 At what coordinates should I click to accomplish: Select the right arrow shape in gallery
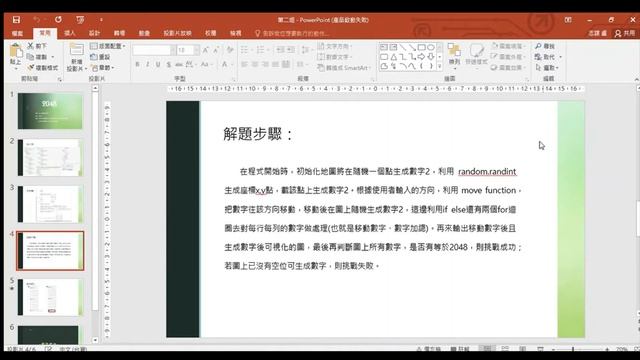(422, 57)
